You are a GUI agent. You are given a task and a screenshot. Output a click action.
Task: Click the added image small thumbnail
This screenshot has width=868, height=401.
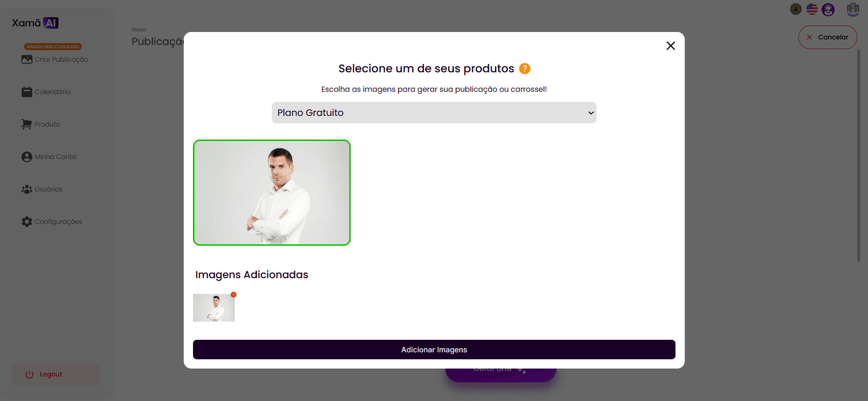[x=213, y=308]
